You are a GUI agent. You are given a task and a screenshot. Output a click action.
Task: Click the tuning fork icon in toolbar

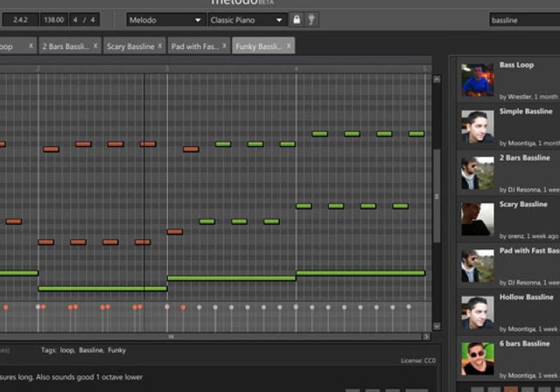tap(312, 20)
